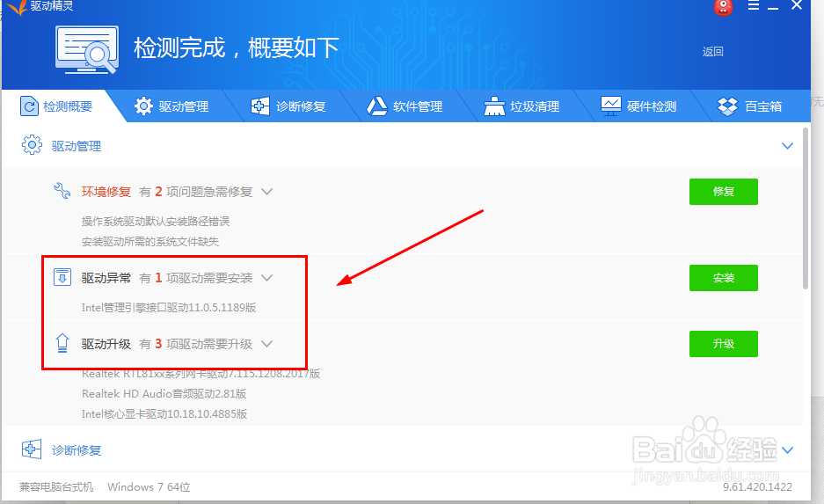This screenshot has height=504, width=824.
Task: Click the up-arrow icon beside 驱动升级
Action: 62,343
